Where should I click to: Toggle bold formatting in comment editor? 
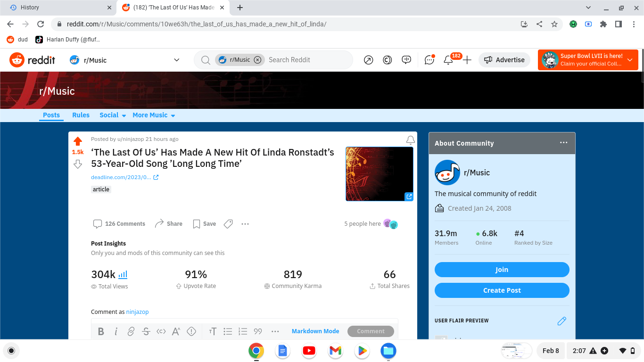pyautogui.click(x=101, y=331)
